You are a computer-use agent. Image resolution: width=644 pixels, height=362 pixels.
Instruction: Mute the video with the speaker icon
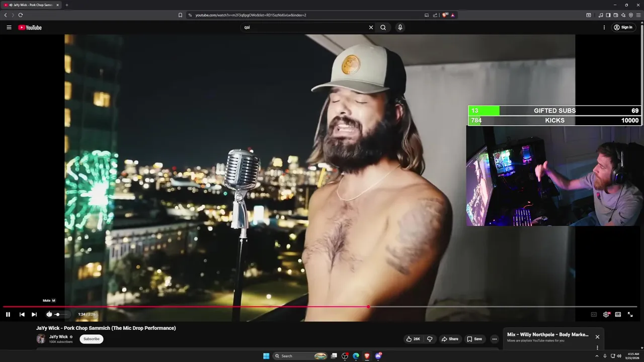pos(49,314)
